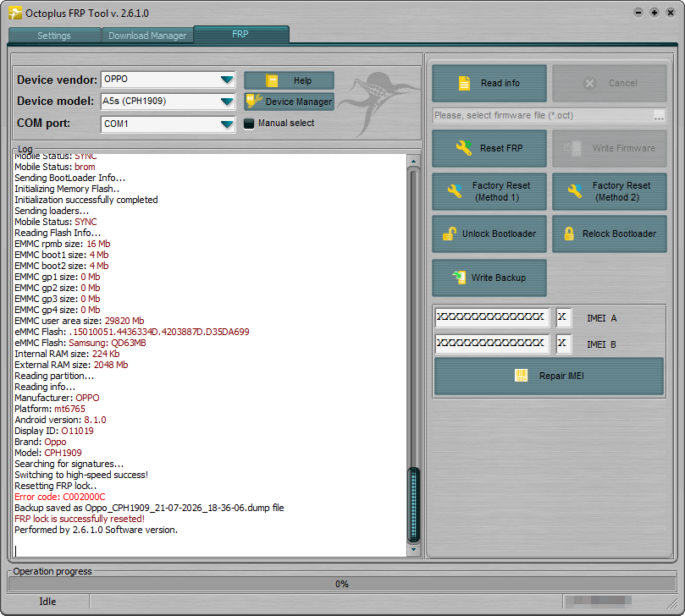
Task: Click the Write Backup phone icon
Action: (459, 278)
